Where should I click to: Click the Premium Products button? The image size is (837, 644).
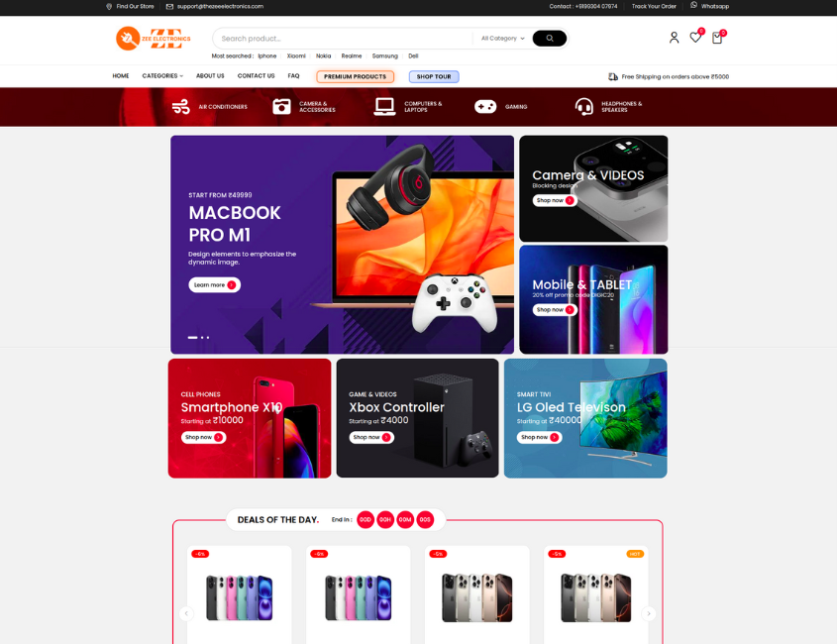(355, 77)
